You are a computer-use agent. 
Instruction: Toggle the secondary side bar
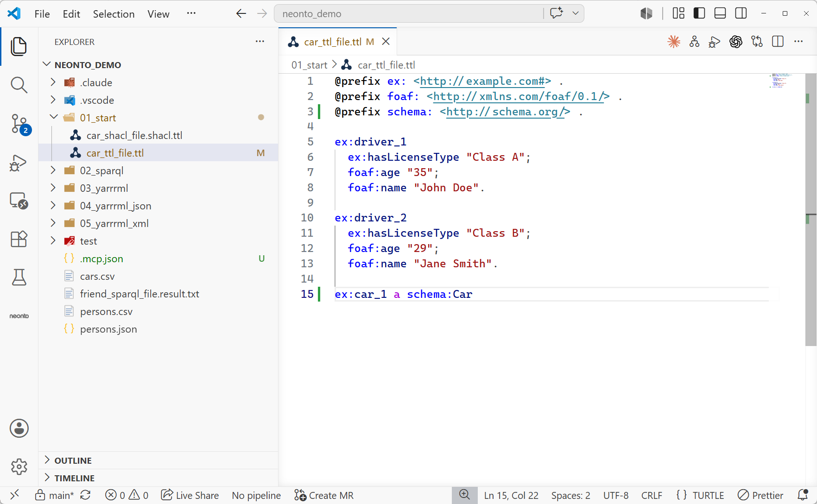click(741, 13)
